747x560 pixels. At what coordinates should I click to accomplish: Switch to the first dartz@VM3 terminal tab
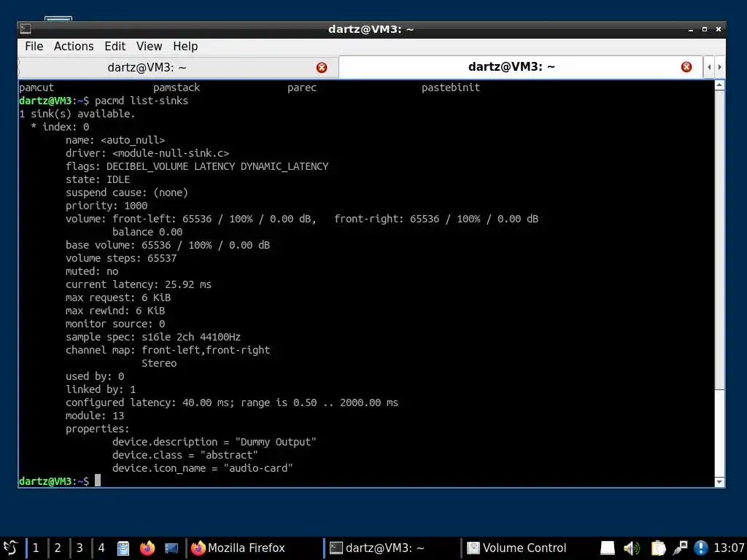(147, 68)
